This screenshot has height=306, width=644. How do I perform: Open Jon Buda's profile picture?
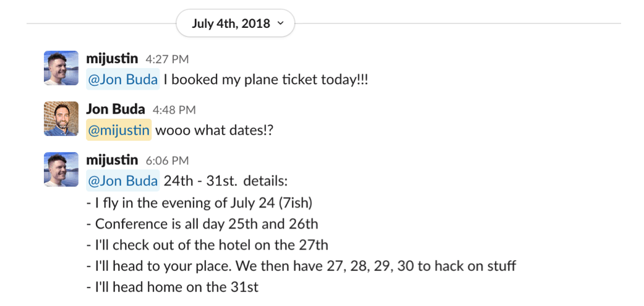[x=61, y=119]
